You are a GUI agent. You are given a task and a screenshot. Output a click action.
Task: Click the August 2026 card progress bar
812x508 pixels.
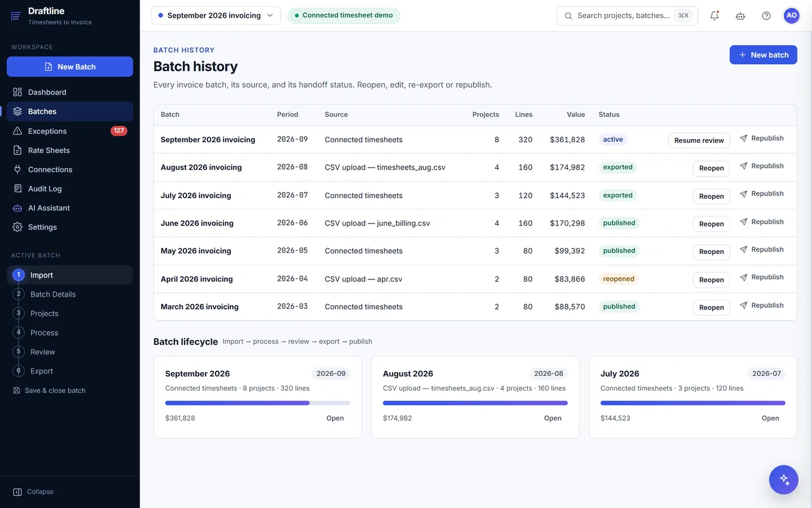click(475, 403)
